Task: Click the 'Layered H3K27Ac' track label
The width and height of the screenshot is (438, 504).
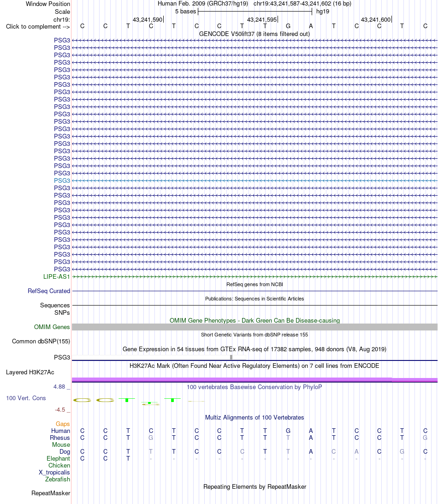Action: 30,372
